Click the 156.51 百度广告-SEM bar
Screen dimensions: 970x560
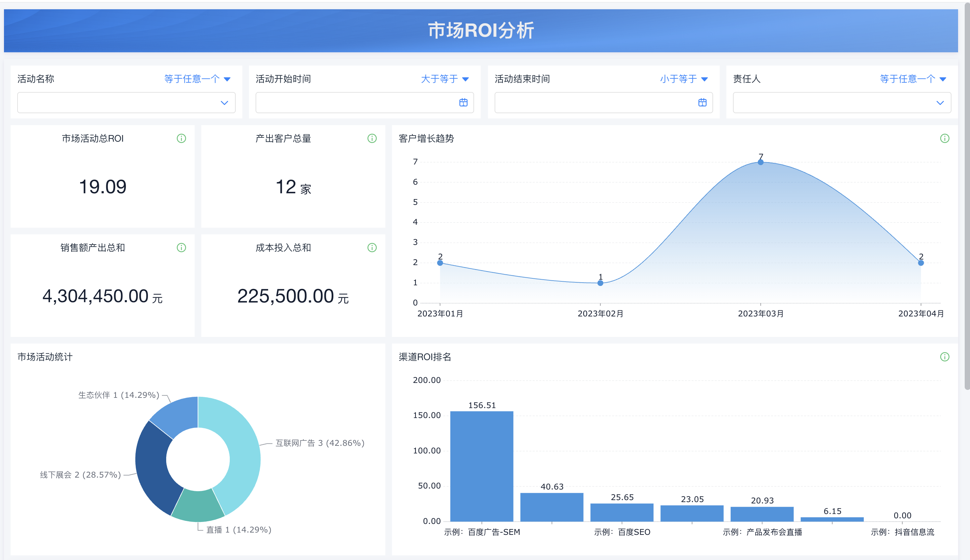pyautogui.click(x=482, y=466)
